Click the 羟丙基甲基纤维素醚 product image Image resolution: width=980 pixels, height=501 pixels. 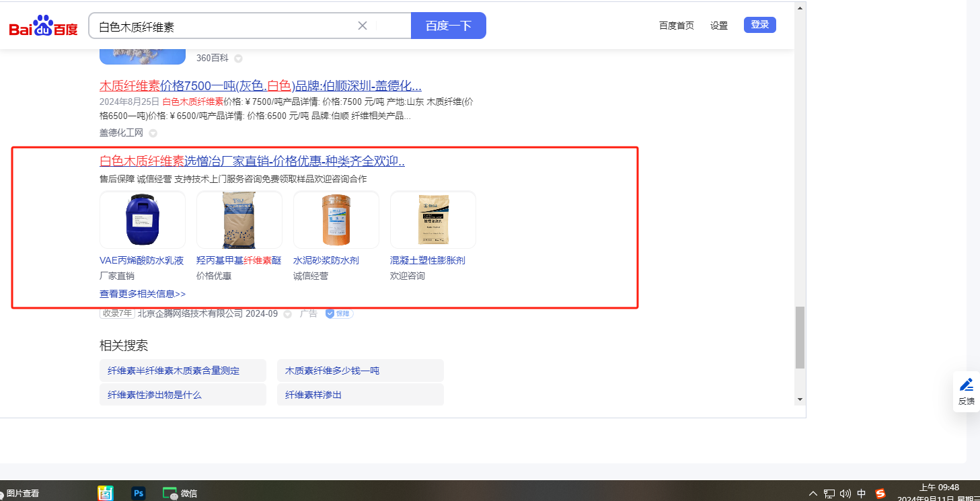tap(239, 220)
